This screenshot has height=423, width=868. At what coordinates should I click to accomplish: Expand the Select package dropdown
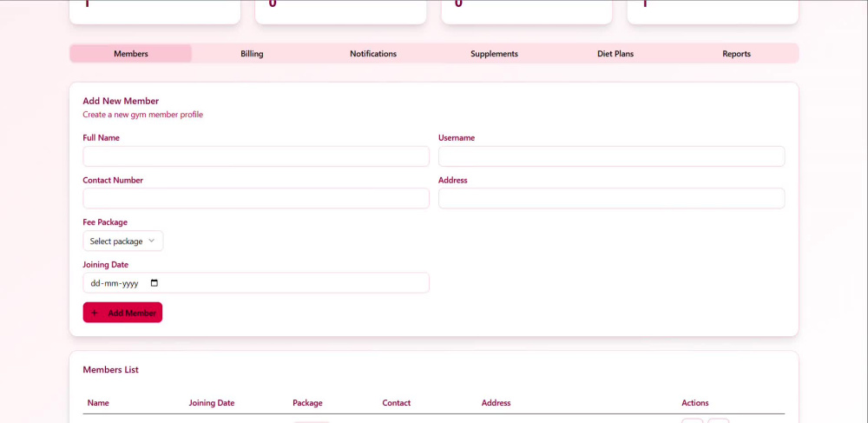(x=123, y=241)
